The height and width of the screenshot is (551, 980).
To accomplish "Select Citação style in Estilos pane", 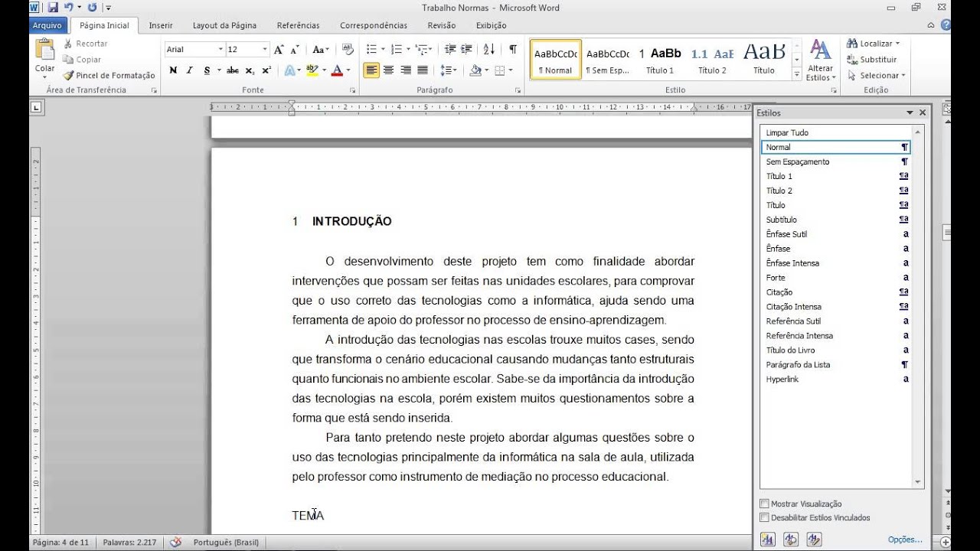I will click(x=835, y=292).
